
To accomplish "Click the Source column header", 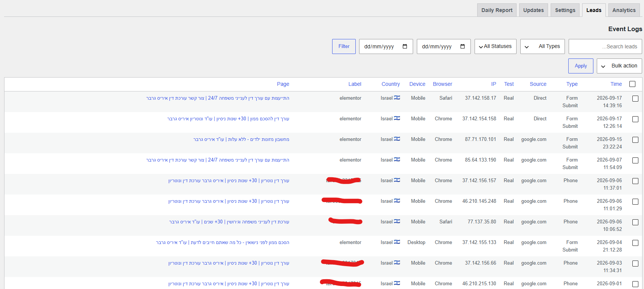I will coord(538,84).
